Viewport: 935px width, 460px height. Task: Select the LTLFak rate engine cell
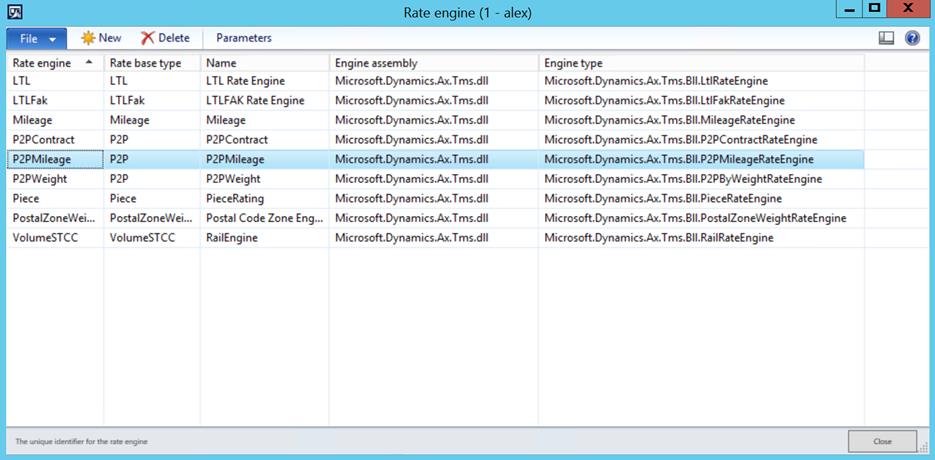click(55, 100)
